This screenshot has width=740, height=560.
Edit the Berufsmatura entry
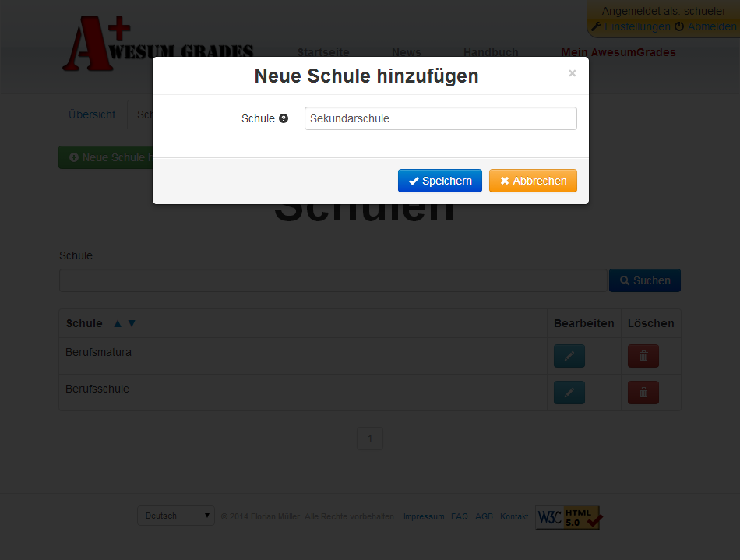point(569,356)
